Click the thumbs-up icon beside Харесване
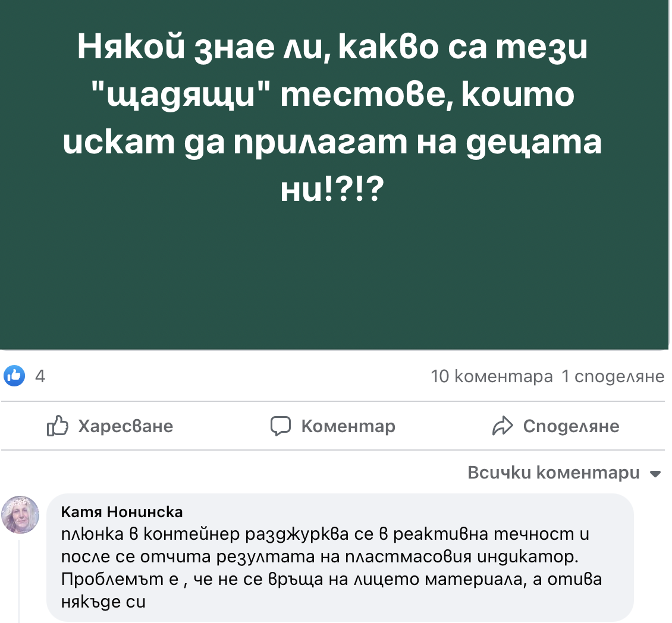The height and width of the screenshot is (623, 672). [58, 426]
